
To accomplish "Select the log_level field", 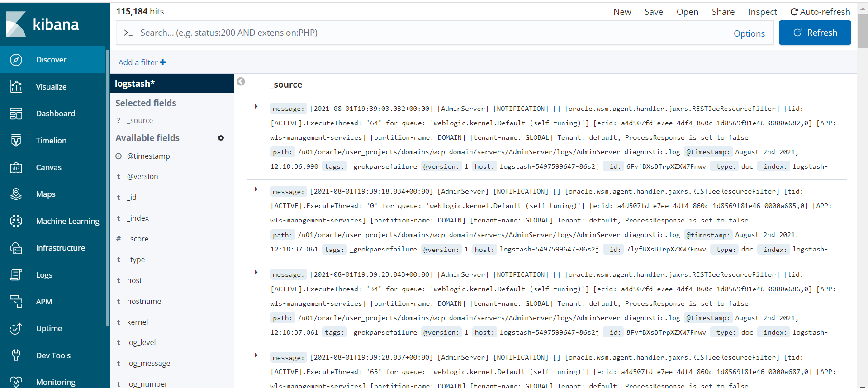I will click(141, 342).
